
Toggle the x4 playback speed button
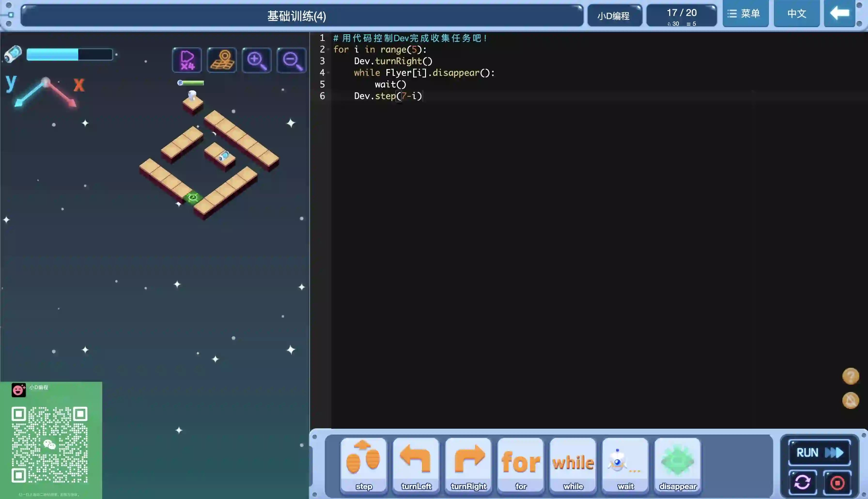pyautogui.click(x=187, y=60)
